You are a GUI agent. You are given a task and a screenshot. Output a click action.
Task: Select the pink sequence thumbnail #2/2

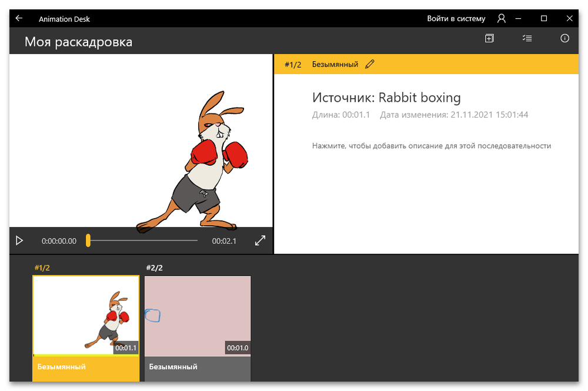point(198,316)
